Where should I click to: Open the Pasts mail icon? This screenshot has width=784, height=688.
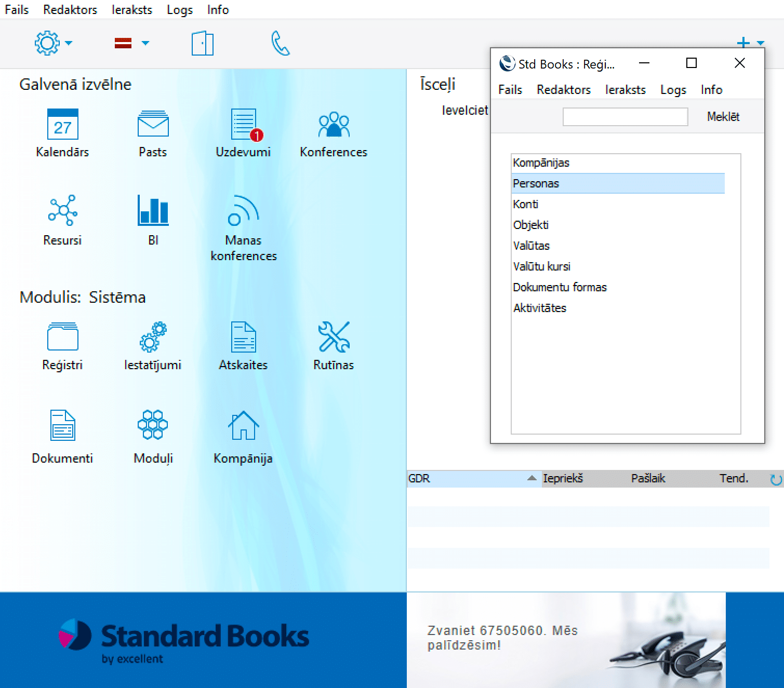(153, 125)
